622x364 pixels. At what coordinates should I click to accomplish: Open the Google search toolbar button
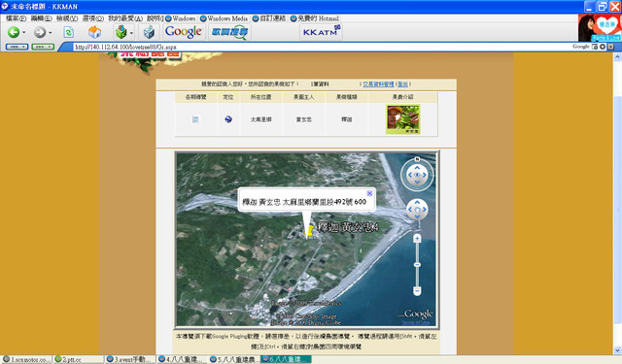(x=184, y=32)
